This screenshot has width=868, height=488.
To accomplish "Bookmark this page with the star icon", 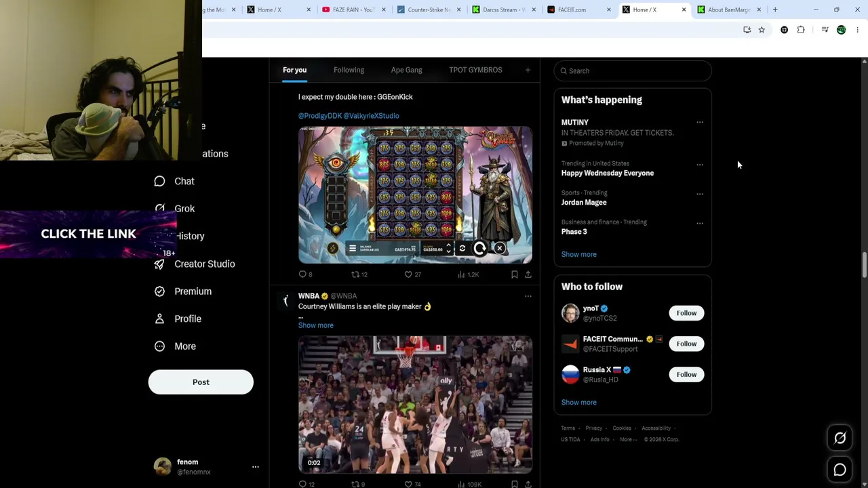I will click(762, 30).
